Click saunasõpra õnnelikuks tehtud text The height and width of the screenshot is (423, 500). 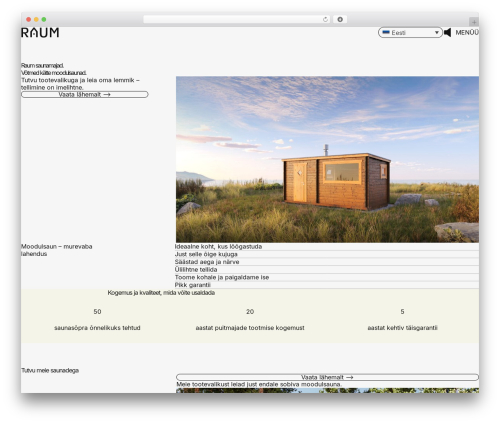click(97, 328)
